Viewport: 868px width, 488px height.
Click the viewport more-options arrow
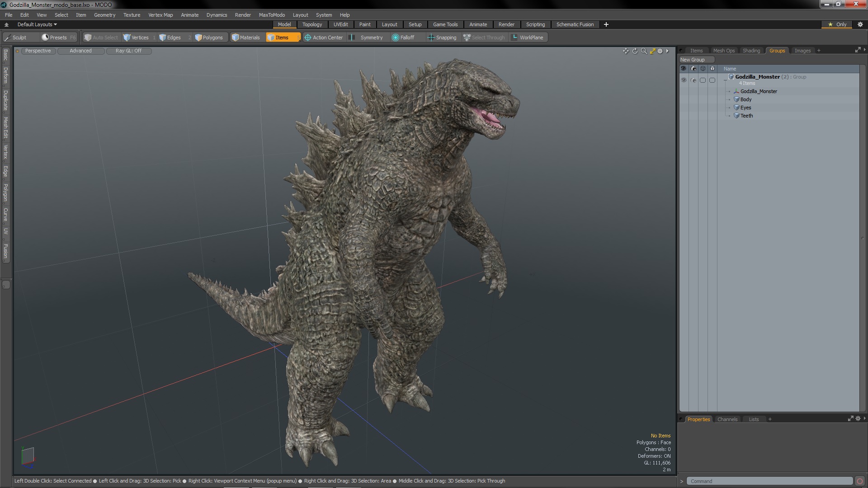point(667,51)
